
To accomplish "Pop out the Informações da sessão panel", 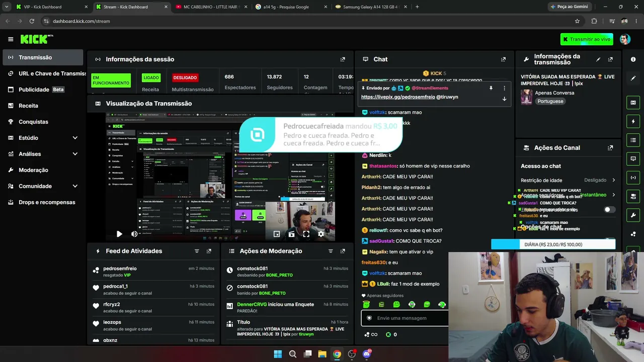I will (343, 59).
